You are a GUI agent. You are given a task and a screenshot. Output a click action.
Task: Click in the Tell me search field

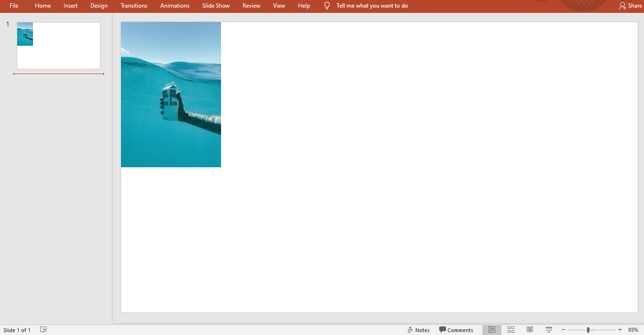(372, 6)
